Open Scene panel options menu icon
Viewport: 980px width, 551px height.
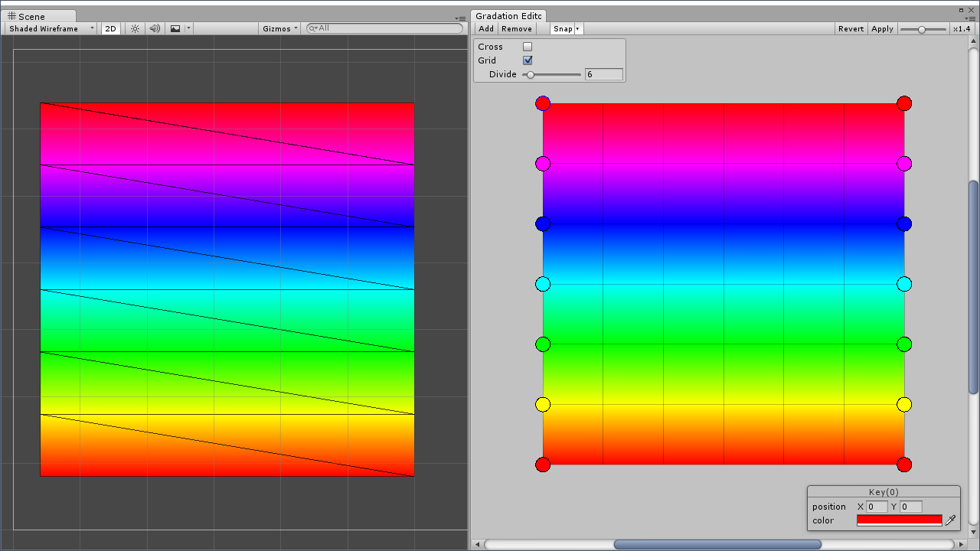pyautogui.click(x=460, y=18)
